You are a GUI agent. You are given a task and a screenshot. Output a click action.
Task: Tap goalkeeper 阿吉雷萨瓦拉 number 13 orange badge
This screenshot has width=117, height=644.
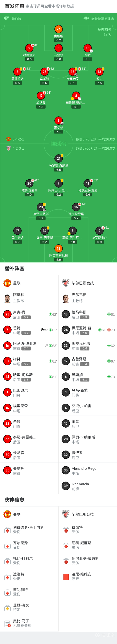click(59, 248)
